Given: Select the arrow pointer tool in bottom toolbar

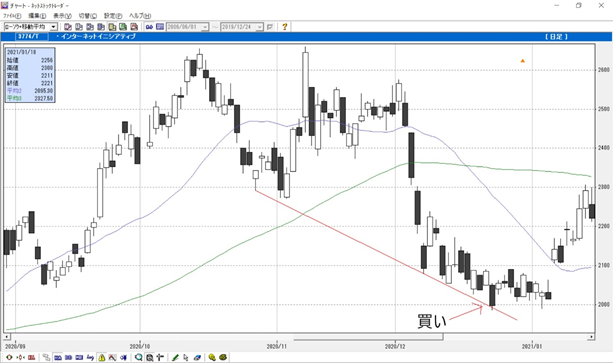Looking at the screenshot, I should (x=186, y=357).
